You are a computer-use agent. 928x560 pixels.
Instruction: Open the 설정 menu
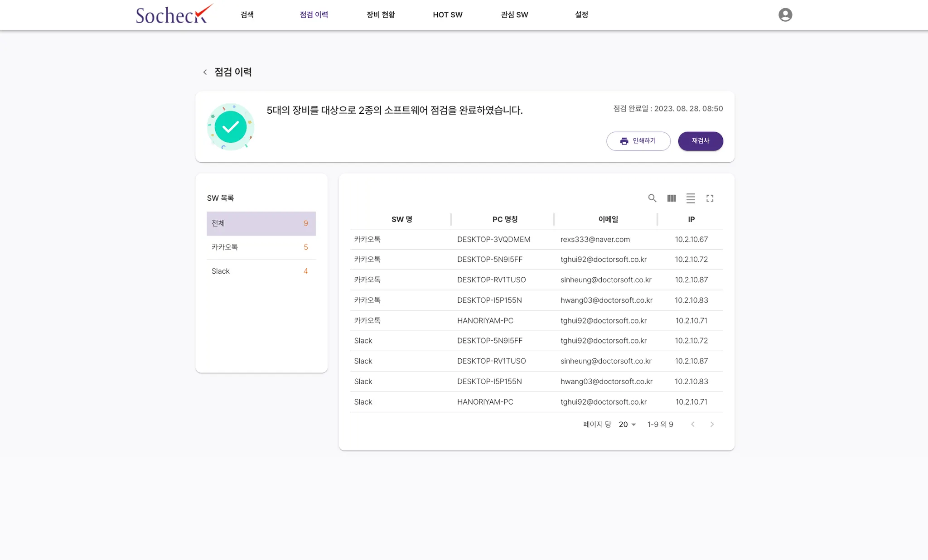(x=581, y=14)
